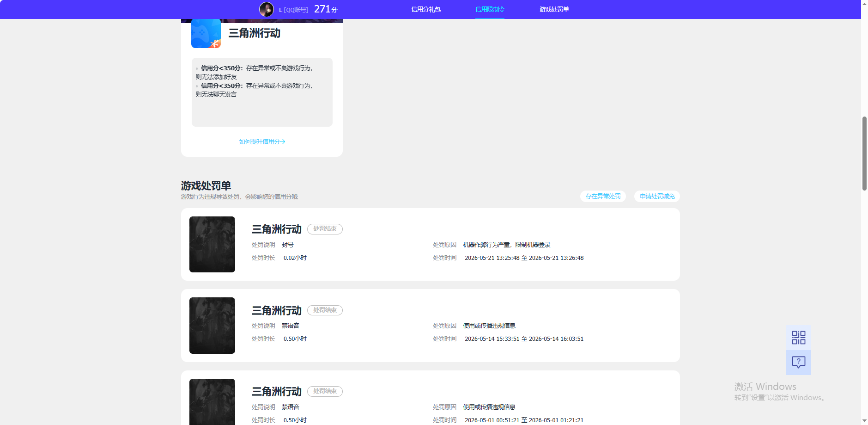Click "禁语音" in the 2026-05-01 card

click(x=291, y=407)
